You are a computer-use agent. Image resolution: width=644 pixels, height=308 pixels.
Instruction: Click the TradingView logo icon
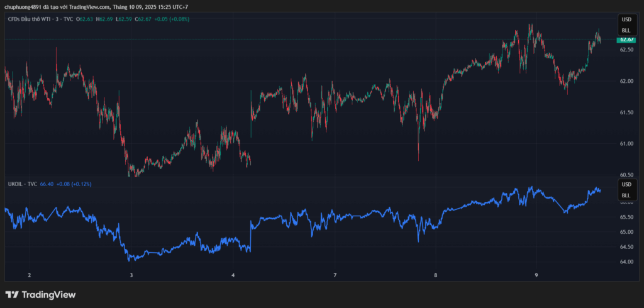point(11,294)
